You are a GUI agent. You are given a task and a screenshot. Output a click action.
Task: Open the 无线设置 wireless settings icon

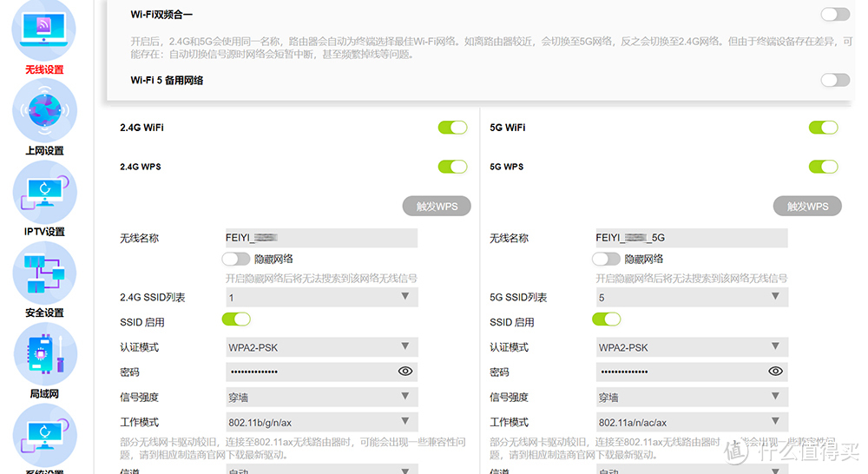tap(43, 29)
